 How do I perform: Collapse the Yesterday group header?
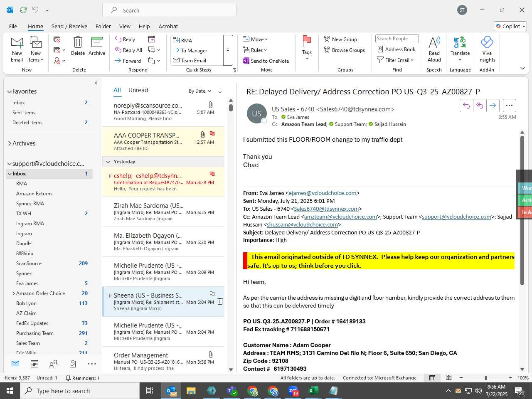pos(108,162)
